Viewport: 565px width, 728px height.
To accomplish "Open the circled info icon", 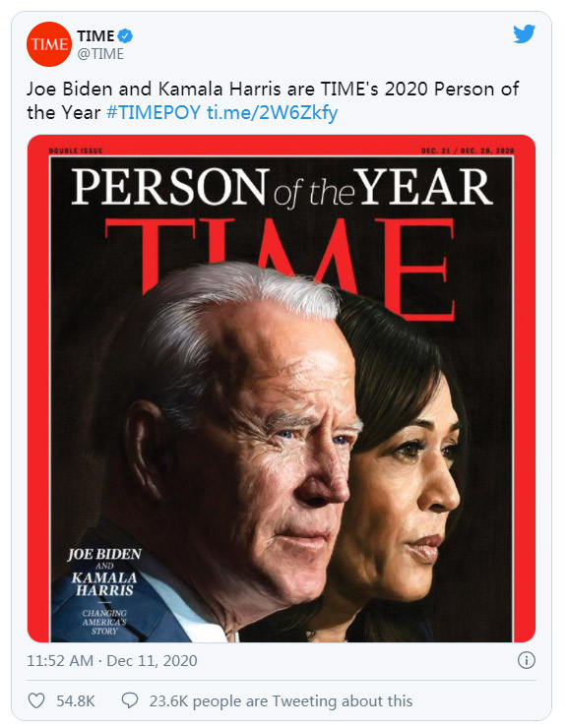I will (x=527, y=660).
